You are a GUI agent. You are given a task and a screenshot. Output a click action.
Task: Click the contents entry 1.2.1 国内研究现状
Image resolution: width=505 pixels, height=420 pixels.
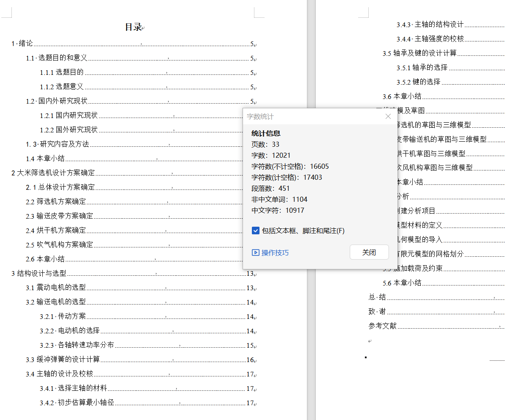tap(141, 115)
